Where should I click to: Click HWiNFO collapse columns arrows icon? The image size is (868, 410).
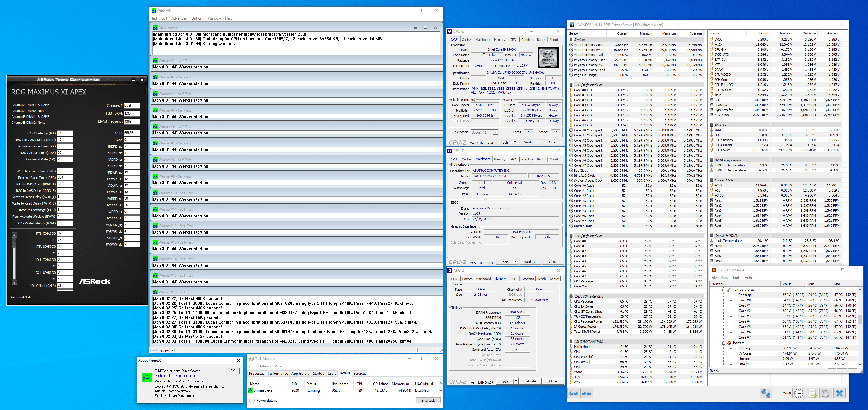[586, 393]
